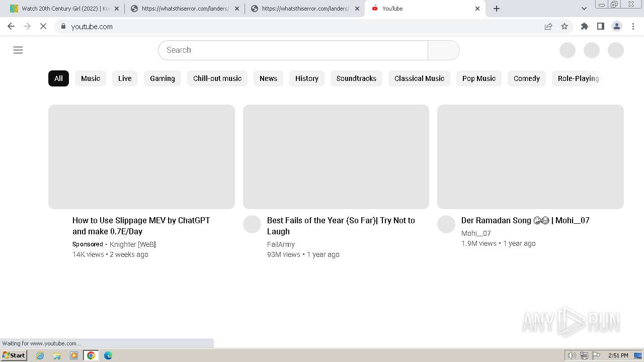Filter videos by the Music chip
The height and width of the screenshot is (362, 644).
click(x=91, y=78)
